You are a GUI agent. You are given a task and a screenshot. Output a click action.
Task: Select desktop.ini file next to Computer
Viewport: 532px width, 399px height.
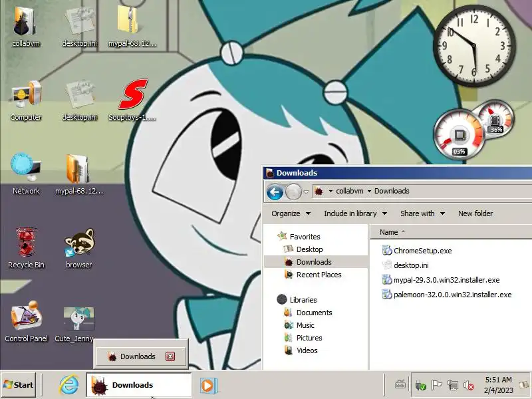(x=79, y=100)
